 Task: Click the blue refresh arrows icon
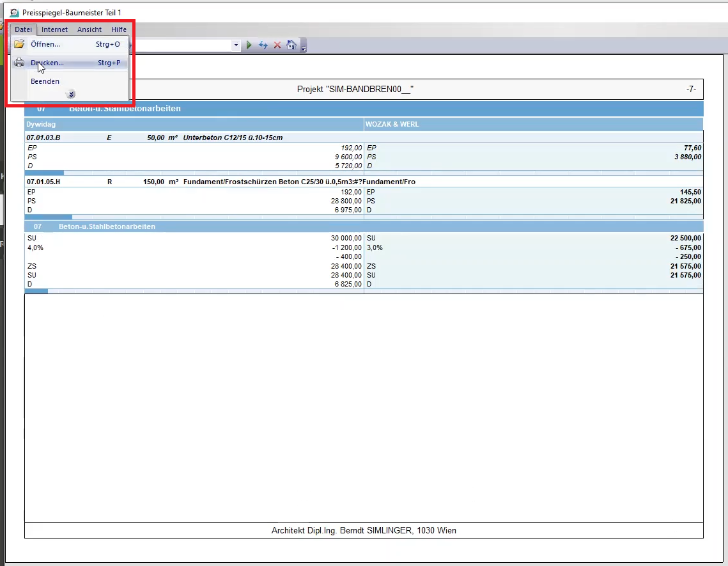(263, 45)
